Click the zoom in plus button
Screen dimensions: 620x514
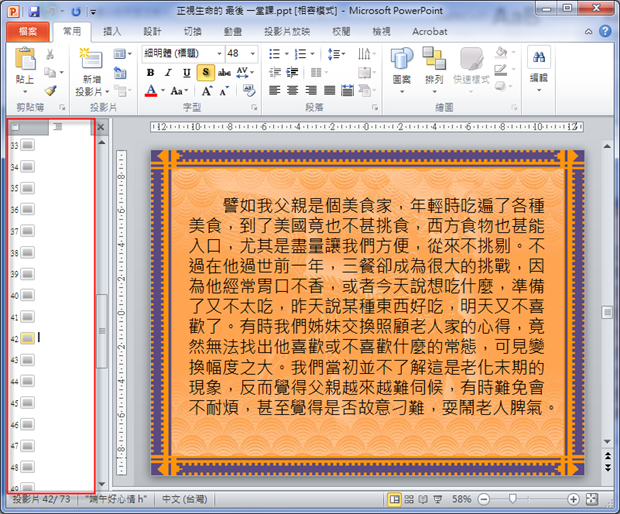pos(572,498)
